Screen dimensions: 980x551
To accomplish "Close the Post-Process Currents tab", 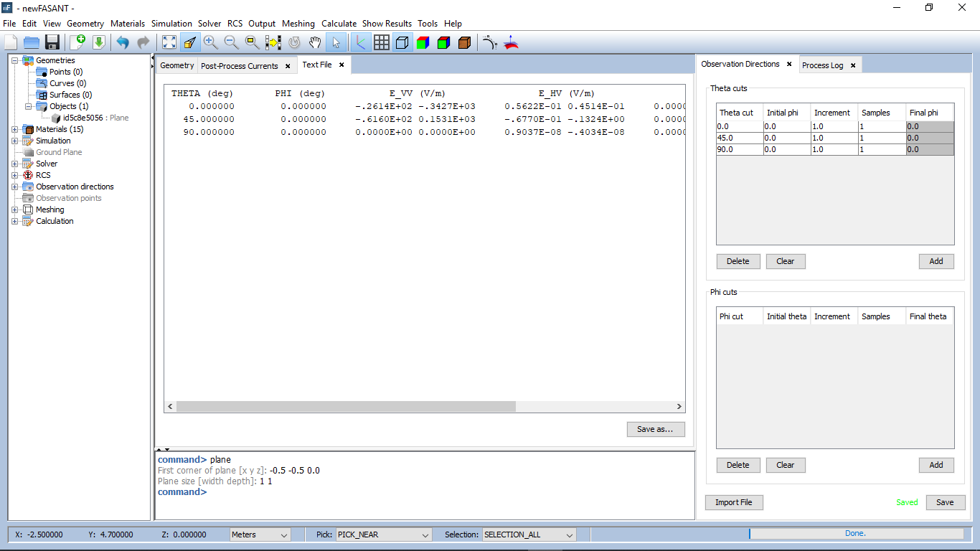I will tap(288, 66).
